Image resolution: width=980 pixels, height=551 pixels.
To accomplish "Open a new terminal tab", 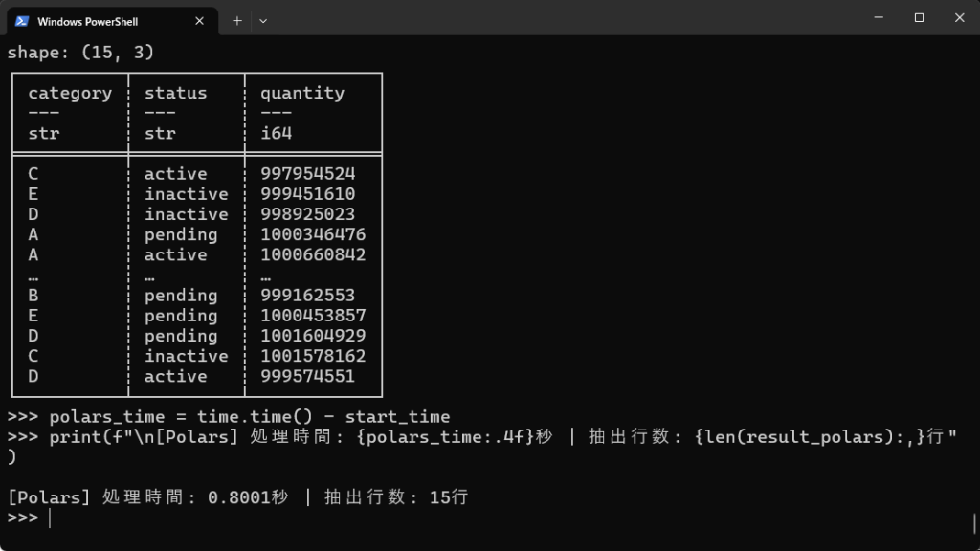I will (x=237, y=20).
